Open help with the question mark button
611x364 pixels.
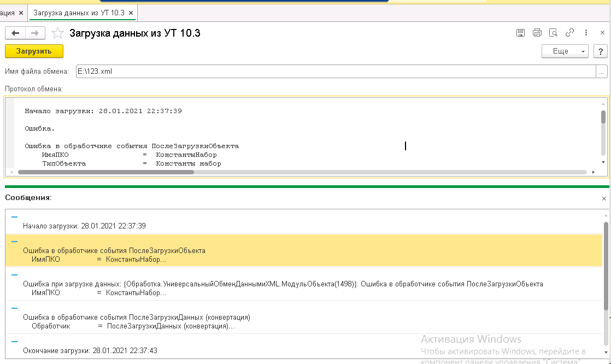tap(601, 51)
